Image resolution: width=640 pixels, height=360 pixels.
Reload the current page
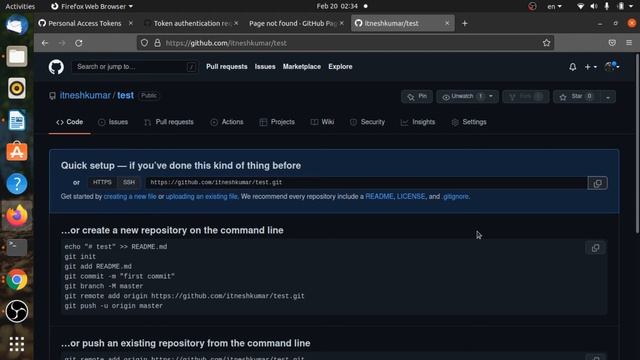(79, 43)
